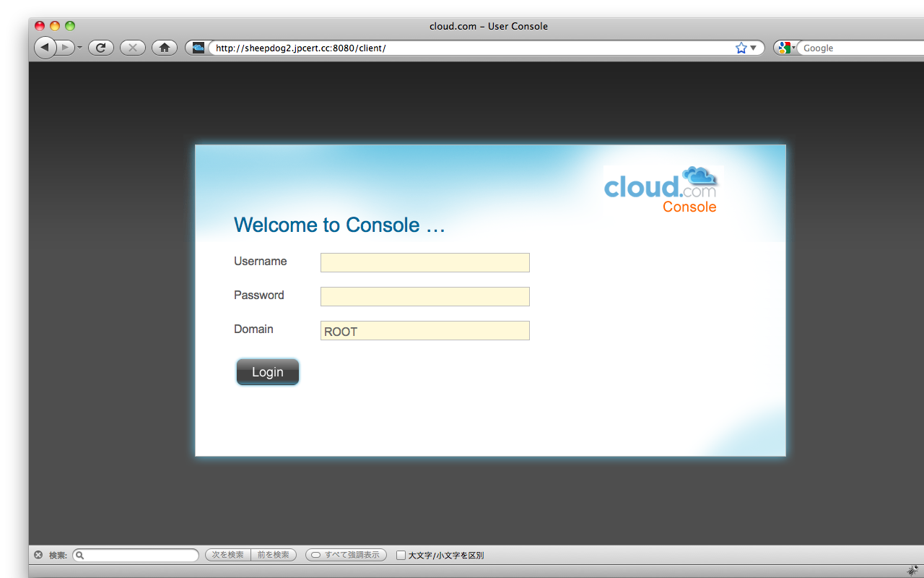Click the browser Back arrow button
Image resolution: width=924 pixels, height=578 pixels.
tap(45, 48)
